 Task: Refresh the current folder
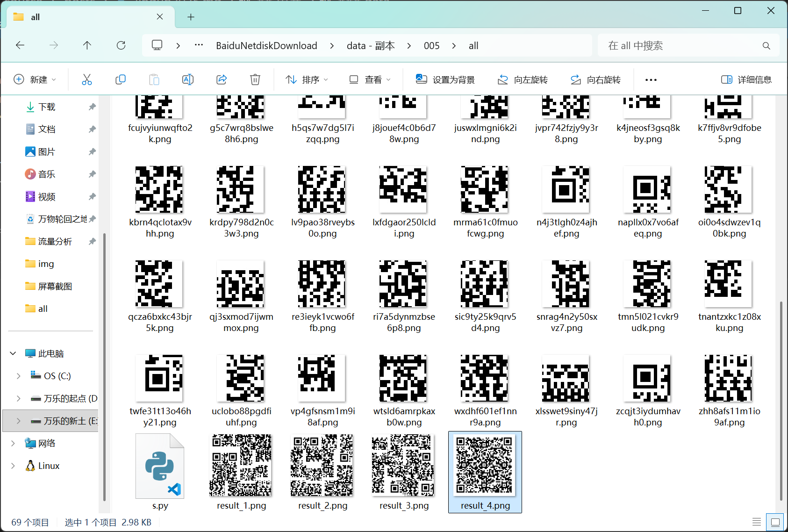(121, 45)
